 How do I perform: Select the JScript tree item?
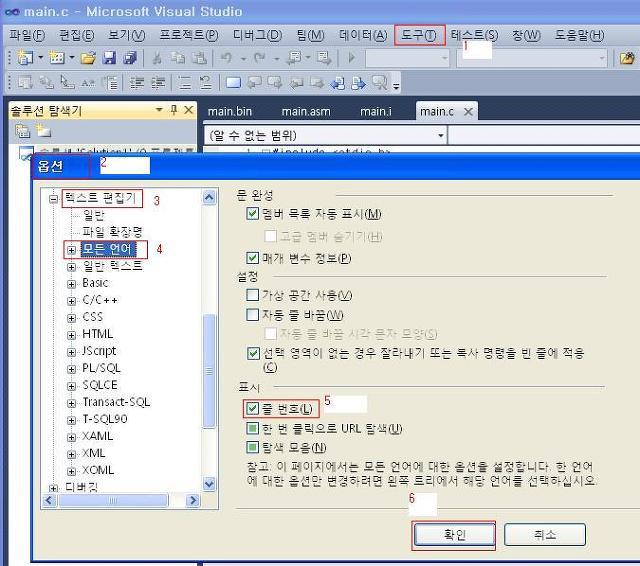[x=99, y=351]
